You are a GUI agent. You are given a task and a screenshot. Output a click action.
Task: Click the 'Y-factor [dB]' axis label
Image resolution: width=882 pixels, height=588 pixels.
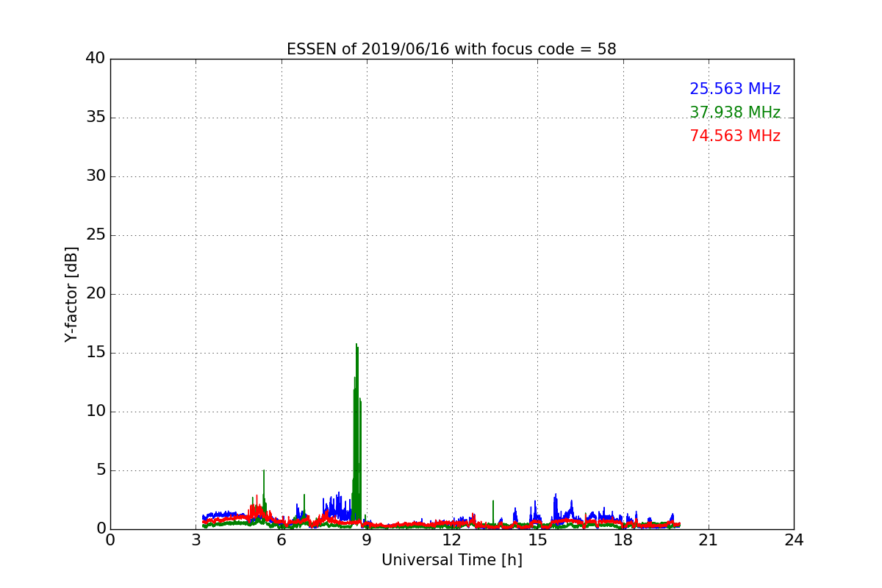coord(71,294)
